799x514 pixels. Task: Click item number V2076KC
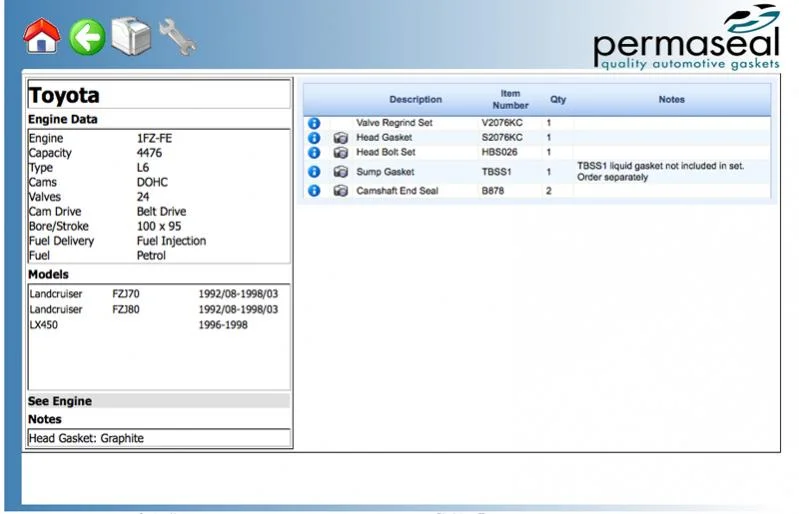click(502, 123)
